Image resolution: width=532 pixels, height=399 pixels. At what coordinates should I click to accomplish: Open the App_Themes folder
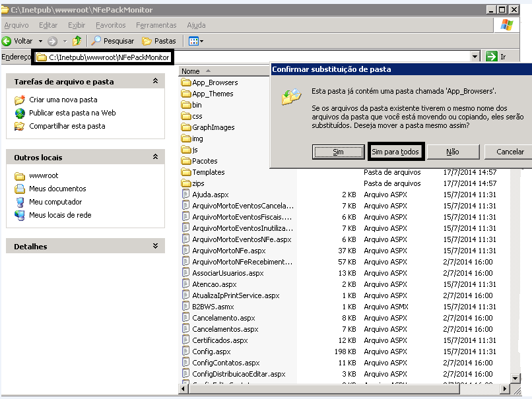[212, 94]
